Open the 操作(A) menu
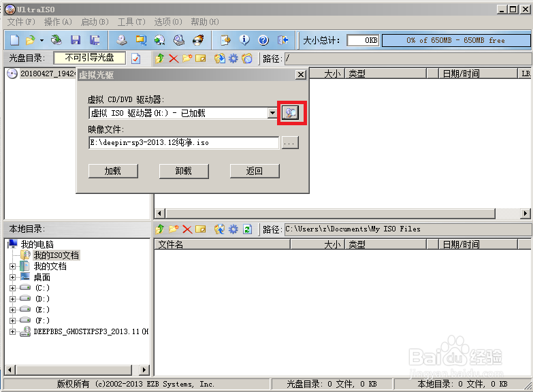 point(58,22)
